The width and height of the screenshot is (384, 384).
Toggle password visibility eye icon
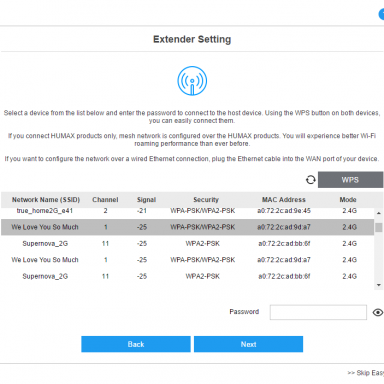(378, 312)
